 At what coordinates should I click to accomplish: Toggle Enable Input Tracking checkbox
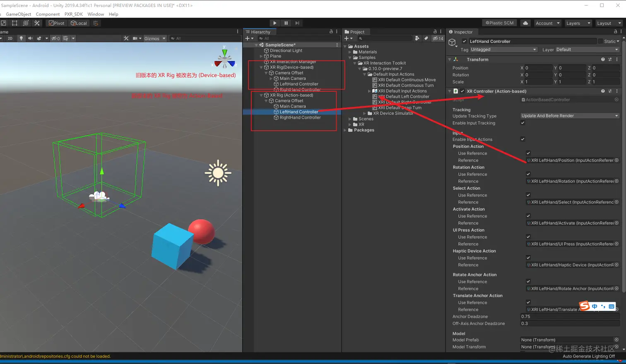point(522,123)
